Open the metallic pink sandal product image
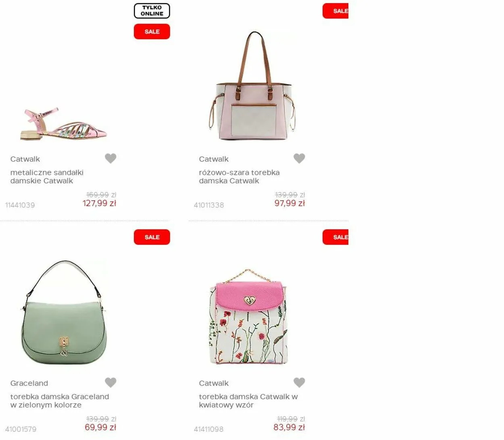Screen dimensions: 504x440 [x=63, y=124]
